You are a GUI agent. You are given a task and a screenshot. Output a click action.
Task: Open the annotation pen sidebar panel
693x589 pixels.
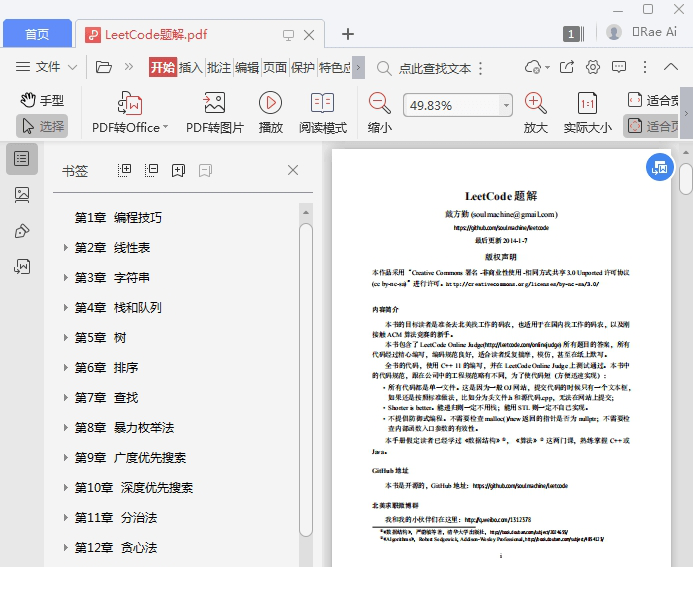pyautogui.click(x=22, y=231)
